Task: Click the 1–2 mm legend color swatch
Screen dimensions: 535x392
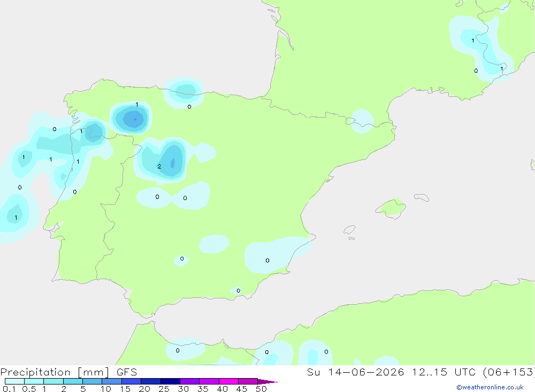Action: [53, 381]
